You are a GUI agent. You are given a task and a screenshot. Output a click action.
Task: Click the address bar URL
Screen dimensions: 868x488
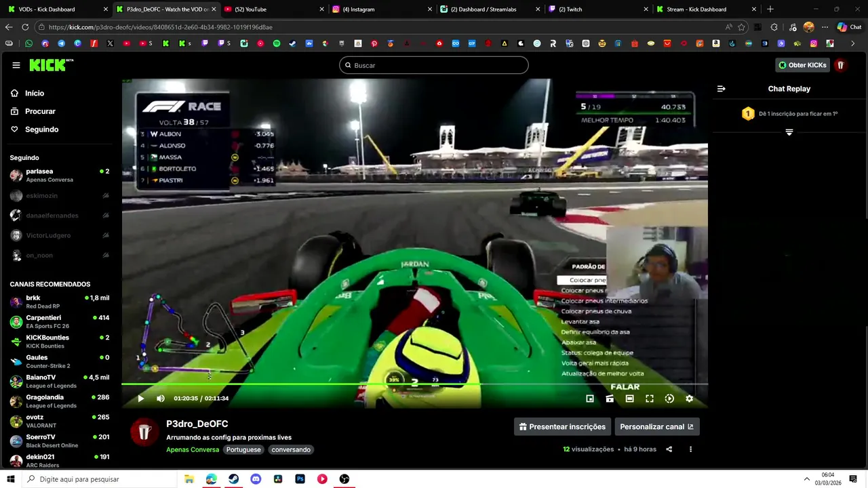[x=160, y=27]
